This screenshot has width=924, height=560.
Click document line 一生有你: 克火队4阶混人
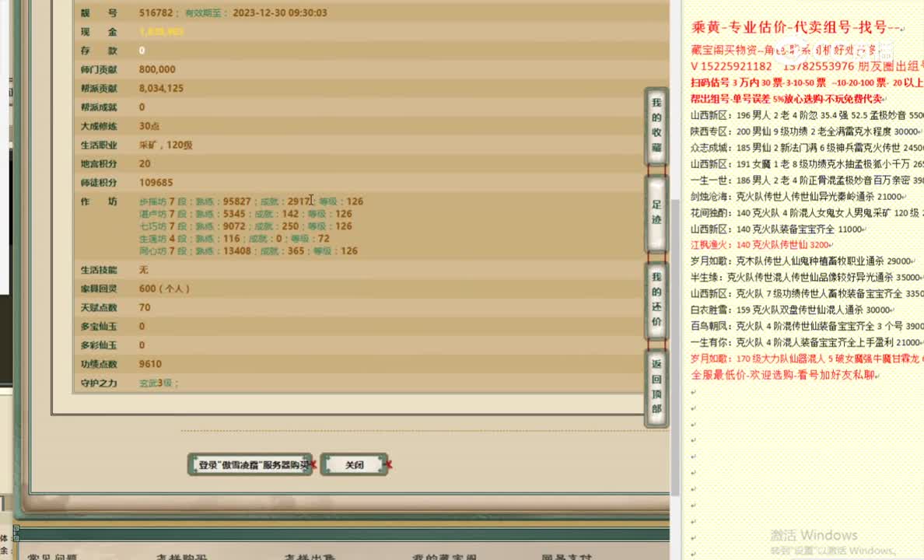pyautogui.click(x=807, y=342)
